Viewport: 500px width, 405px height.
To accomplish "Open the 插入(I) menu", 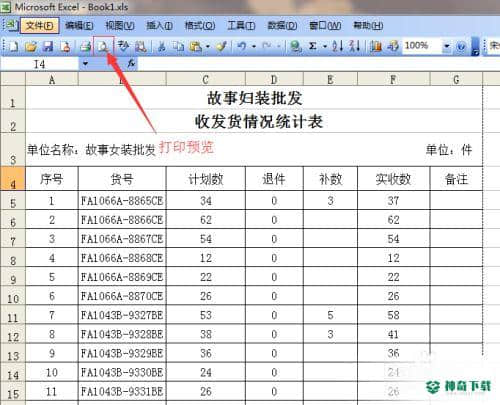I will pos(159,26).
